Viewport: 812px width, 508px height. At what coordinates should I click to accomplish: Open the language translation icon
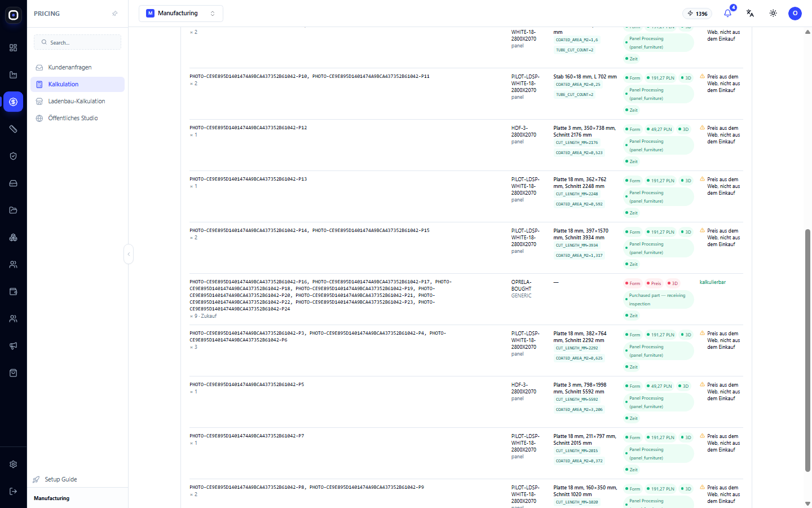[x=750, y=14]
